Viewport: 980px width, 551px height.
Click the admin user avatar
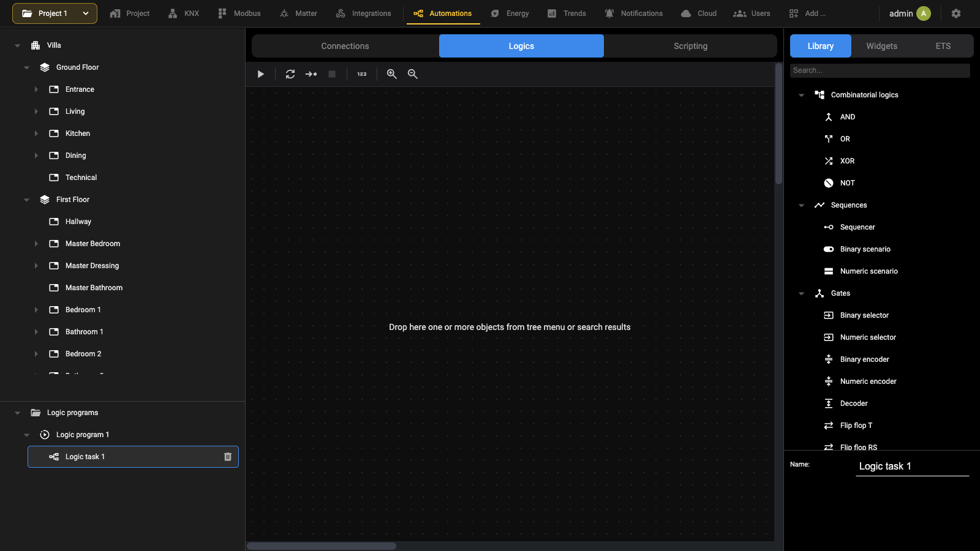pyautogui.click(x=924, y=13)
